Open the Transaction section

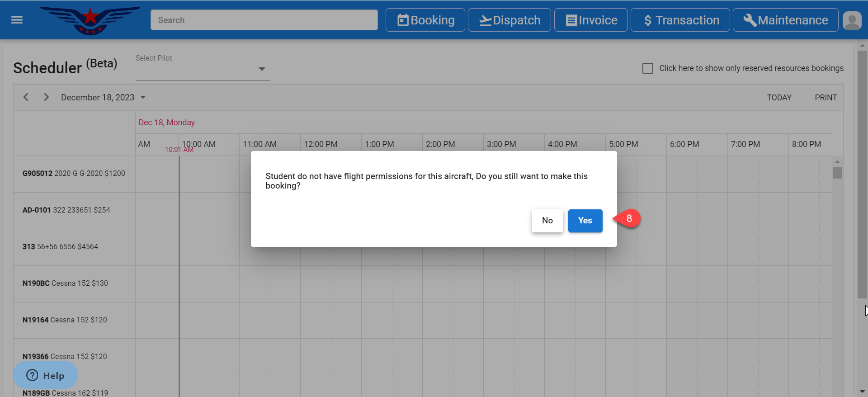(680, 20)
